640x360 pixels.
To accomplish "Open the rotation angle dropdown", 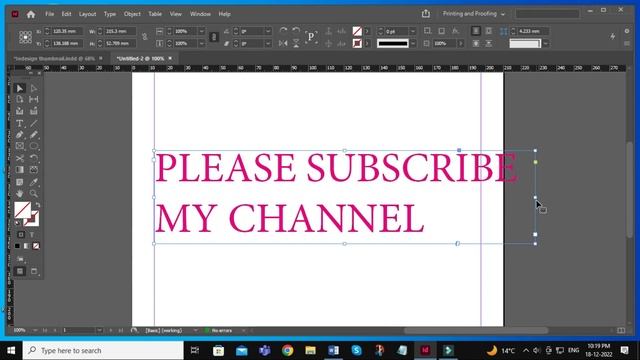I will (x=268, y=31).
